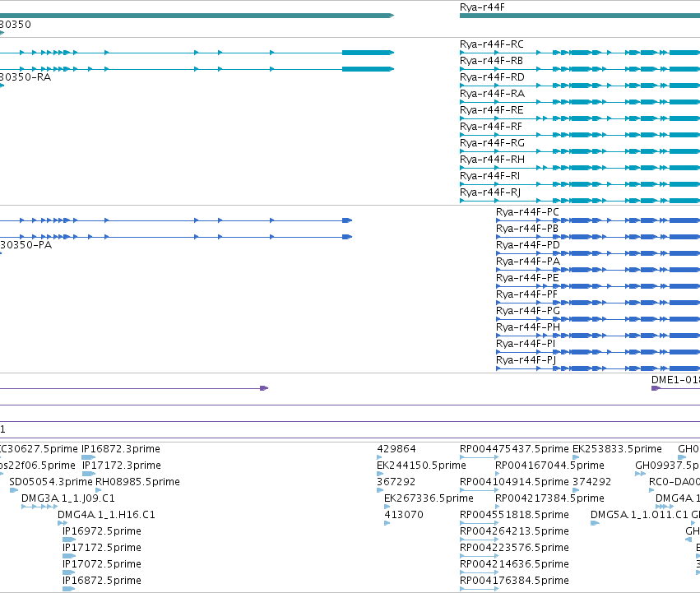Select EST IP17172.5prime

[102, 548]
